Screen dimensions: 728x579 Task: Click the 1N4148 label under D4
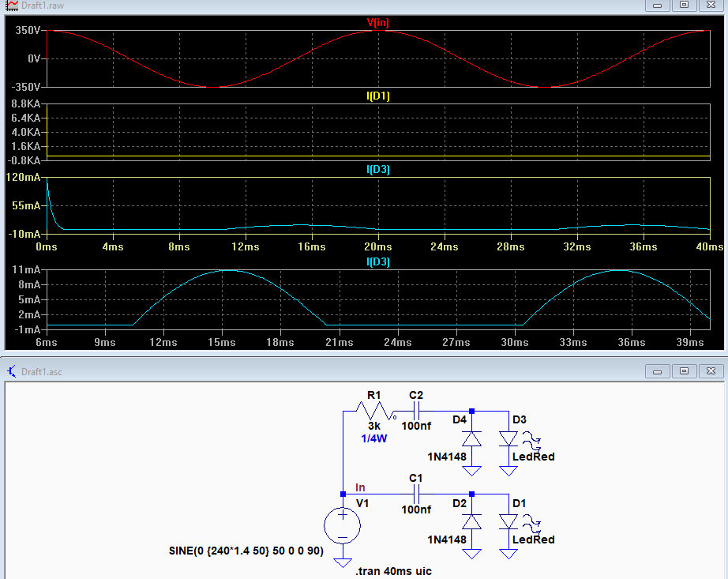tap(447, 457)
